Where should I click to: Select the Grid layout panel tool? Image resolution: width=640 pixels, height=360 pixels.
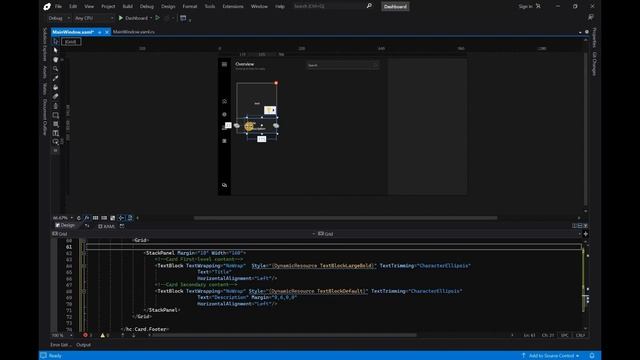coord(56,124)
